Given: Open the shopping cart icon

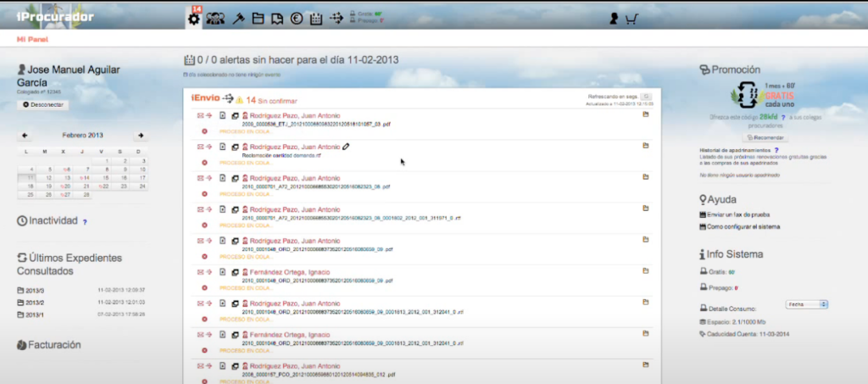Looking at the screenshot, I should (632, 19).
